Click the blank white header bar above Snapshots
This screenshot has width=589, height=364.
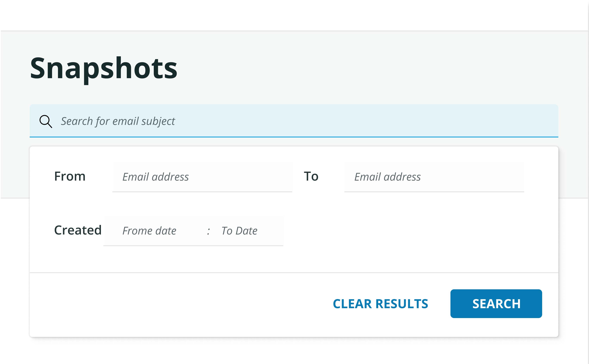point(294,15)
